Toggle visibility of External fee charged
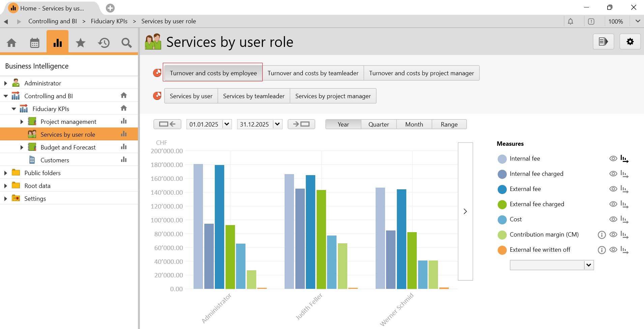Screen dimensions: 644x329 (x=613, y=204)
